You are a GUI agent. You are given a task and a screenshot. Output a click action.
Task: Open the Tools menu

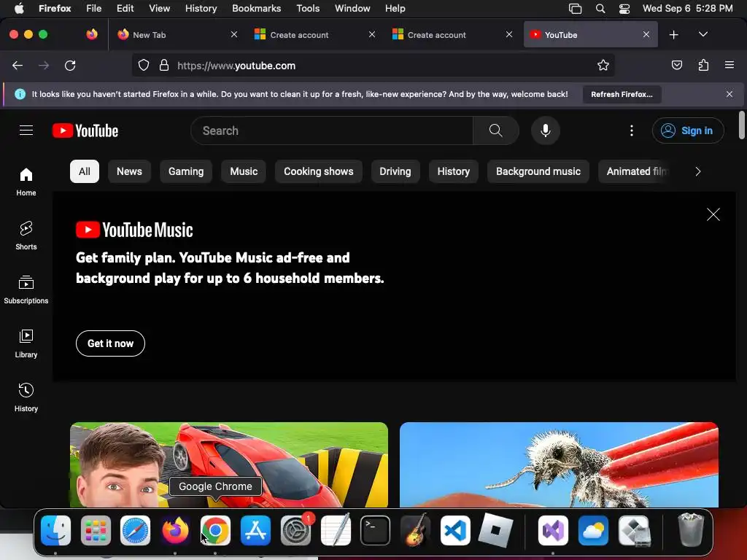coord(308,8)
